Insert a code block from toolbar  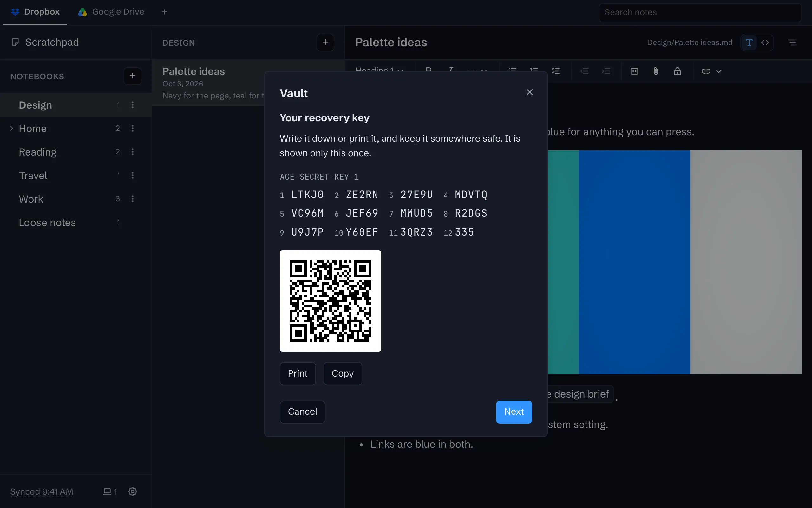click(x=634, y=71)
